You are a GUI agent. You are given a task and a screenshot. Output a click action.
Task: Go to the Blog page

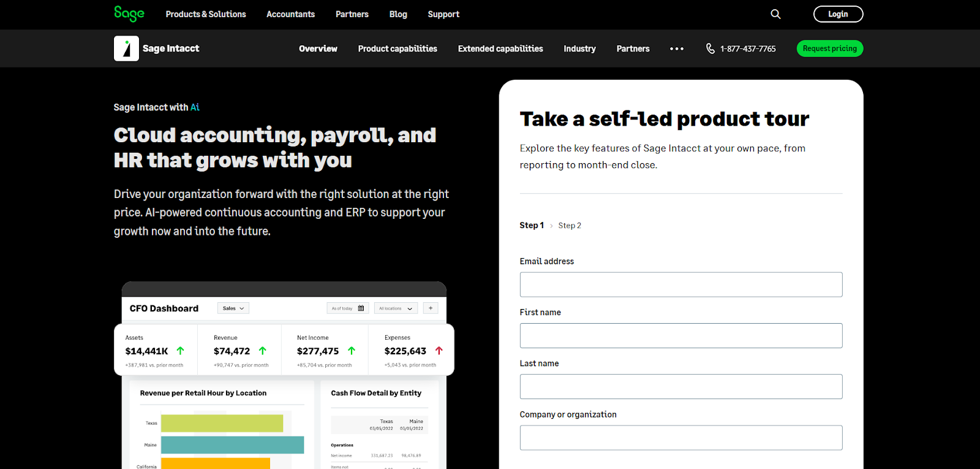tap(398, 14)
